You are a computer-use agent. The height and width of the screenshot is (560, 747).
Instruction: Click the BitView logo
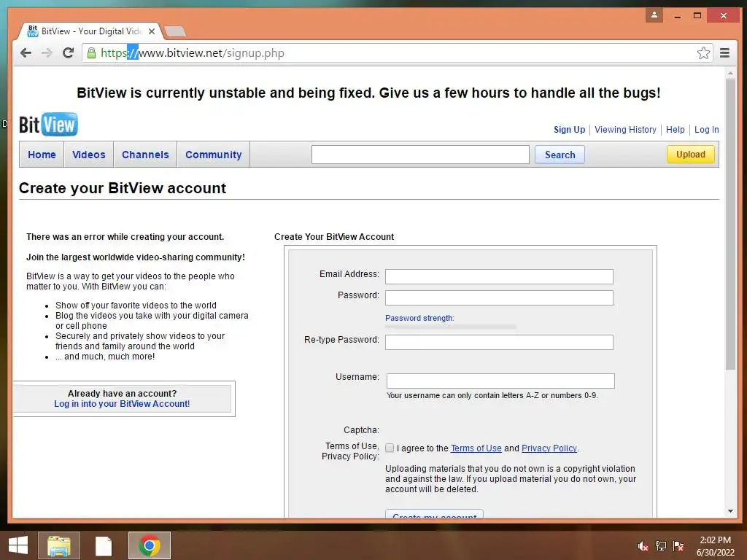(48, 124)
